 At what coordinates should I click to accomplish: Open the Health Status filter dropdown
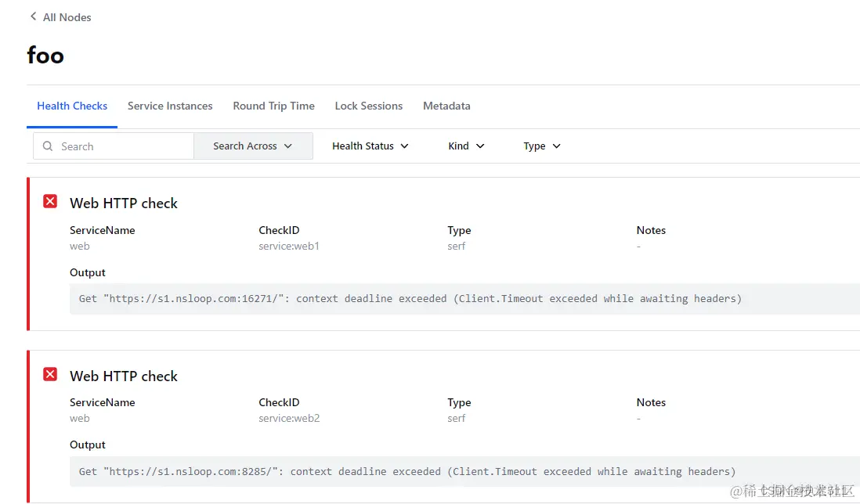click(x=370, y=146)
